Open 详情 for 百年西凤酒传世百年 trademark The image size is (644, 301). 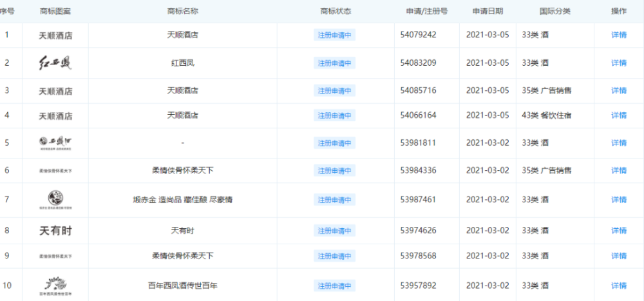pos(618,286)
